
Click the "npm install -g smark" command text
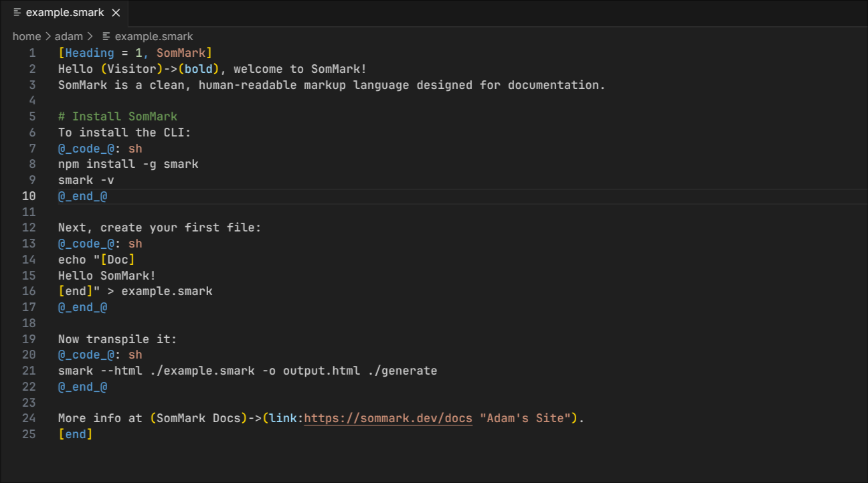pyautogui.click(x=128, y=163)
